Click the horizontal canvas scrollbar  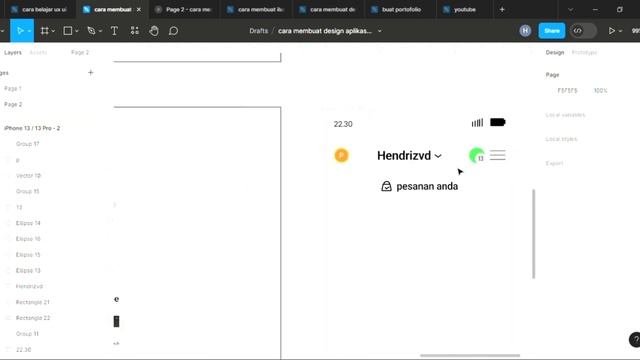pos(470,356)
